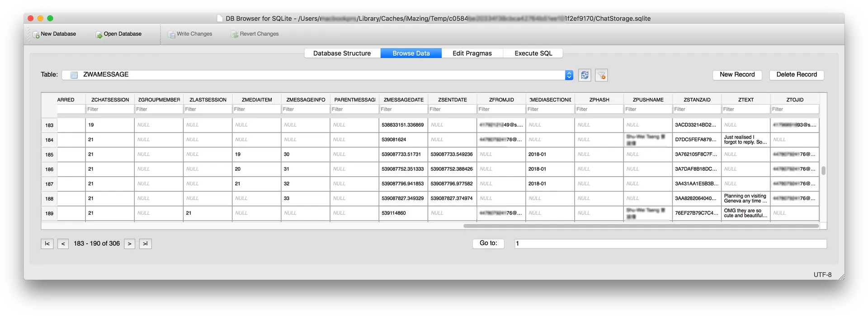Image resolution: width=868 pixels, height=316 pixels.
Task: Sort by the ZPHASH column header
Action: point(599,100)
